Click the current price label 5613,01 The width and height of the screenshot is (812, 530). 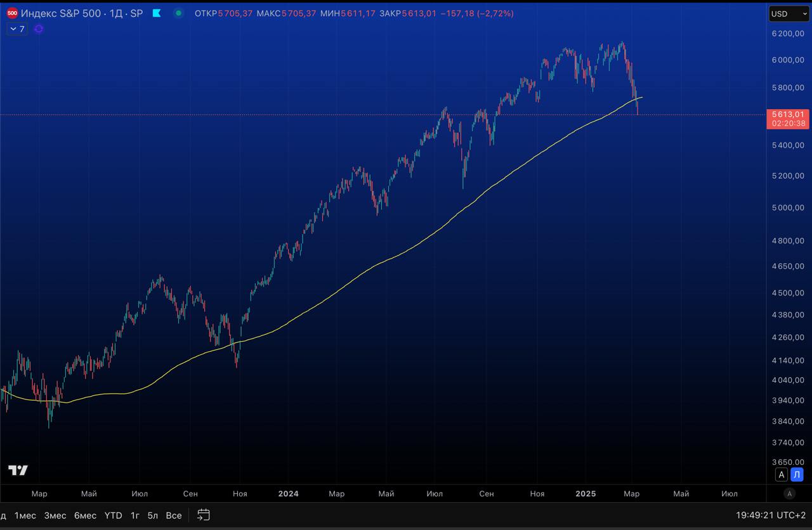click(x=787, y=114)
